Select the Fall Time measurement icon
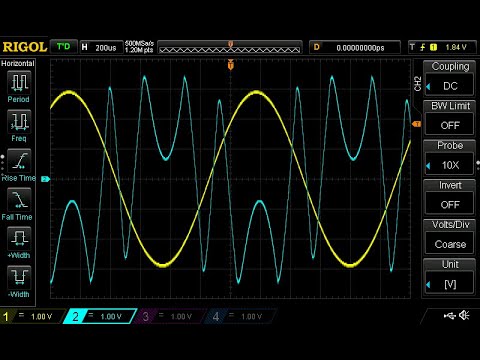 [x=19, y=199]
